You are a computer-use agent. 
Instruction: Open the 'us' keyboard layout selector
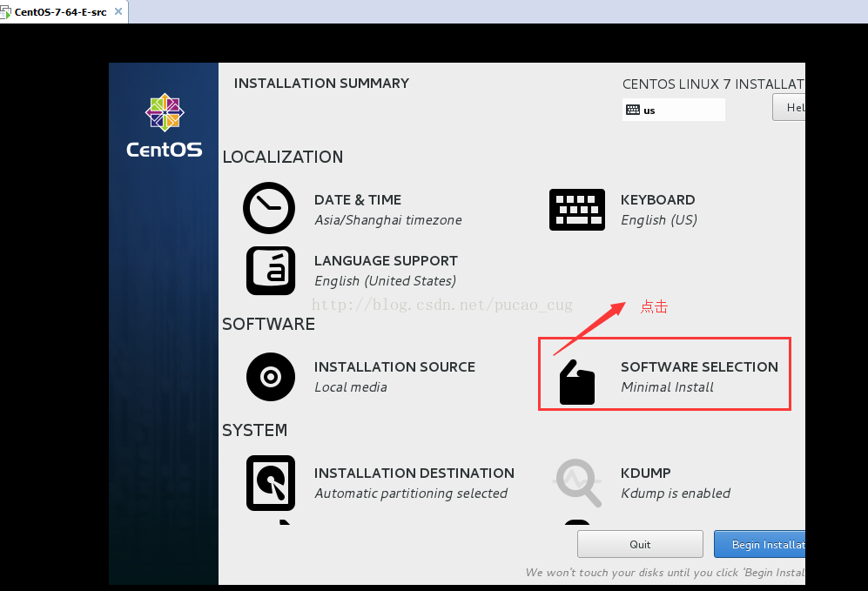674,110
